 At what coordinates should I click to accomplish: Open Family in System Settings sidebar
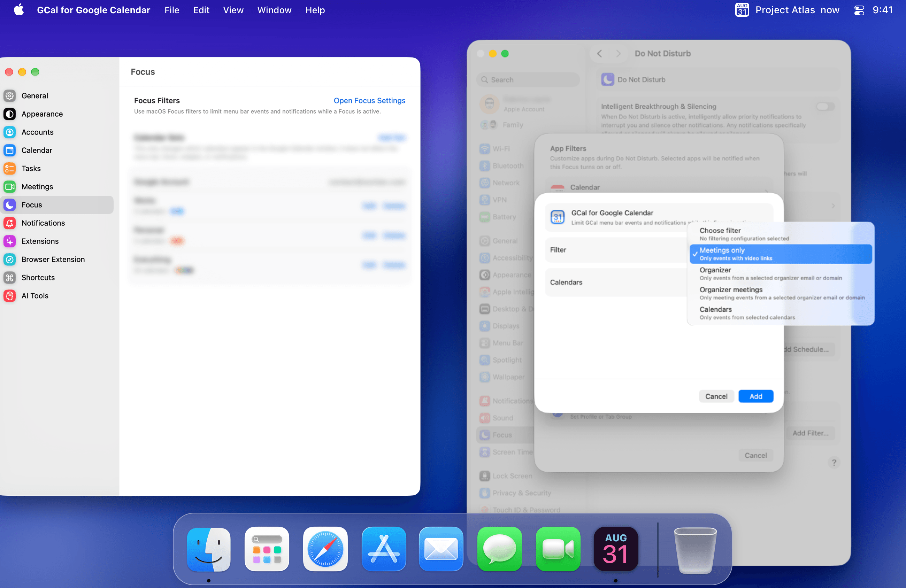click(x=502, y=125)
